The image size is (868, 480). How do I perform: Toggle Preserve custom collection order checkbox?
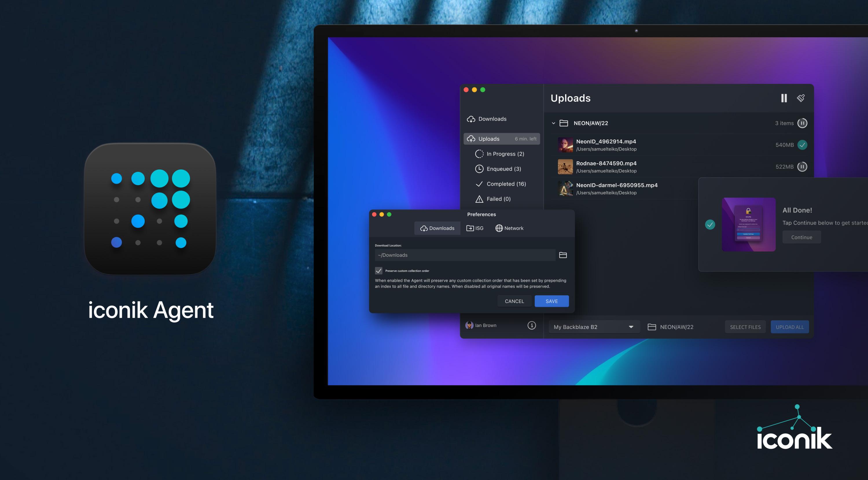(x=379, y=270)
